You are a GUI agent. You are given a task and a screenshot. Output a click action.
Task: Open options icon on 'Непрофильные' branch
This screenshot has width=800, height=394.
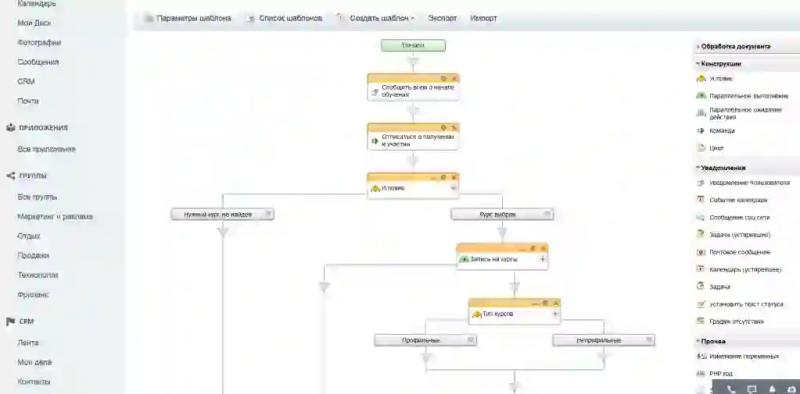[648, 340]
